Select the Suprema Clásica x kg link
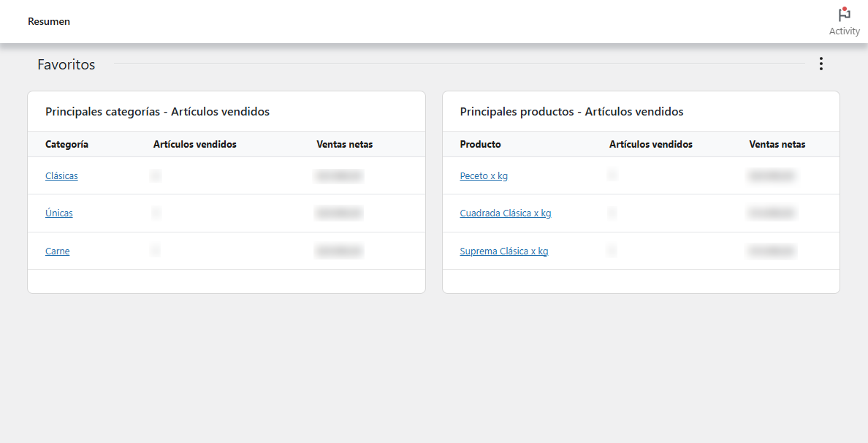This screenshot has height=443, width=868. pos(503,251)
